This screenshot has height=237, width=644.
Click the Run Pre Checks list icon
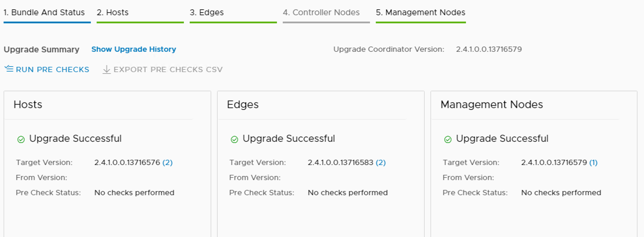[x=9, y=69]
